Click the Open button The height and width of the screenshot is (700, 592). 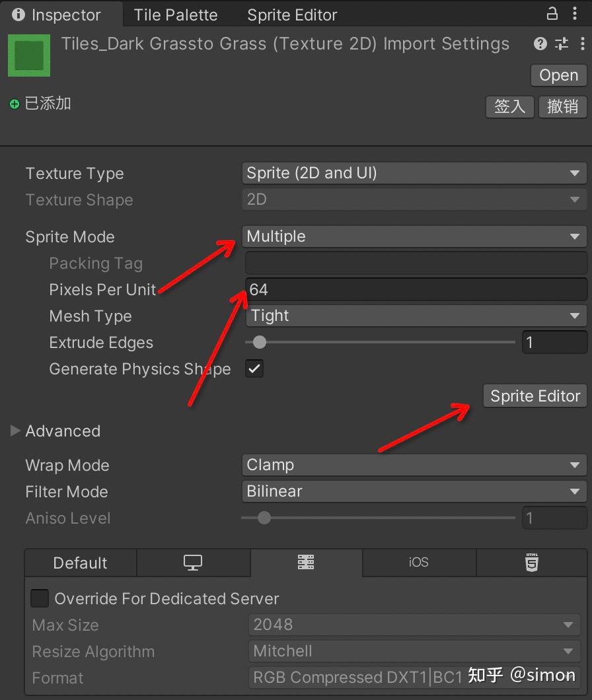[x=558, y=75]
